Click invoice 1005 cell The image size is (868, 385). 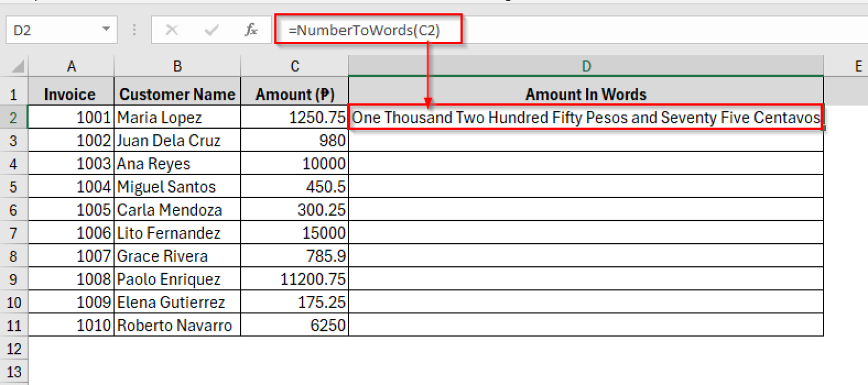pyautogui.click(x=71, y=209)
